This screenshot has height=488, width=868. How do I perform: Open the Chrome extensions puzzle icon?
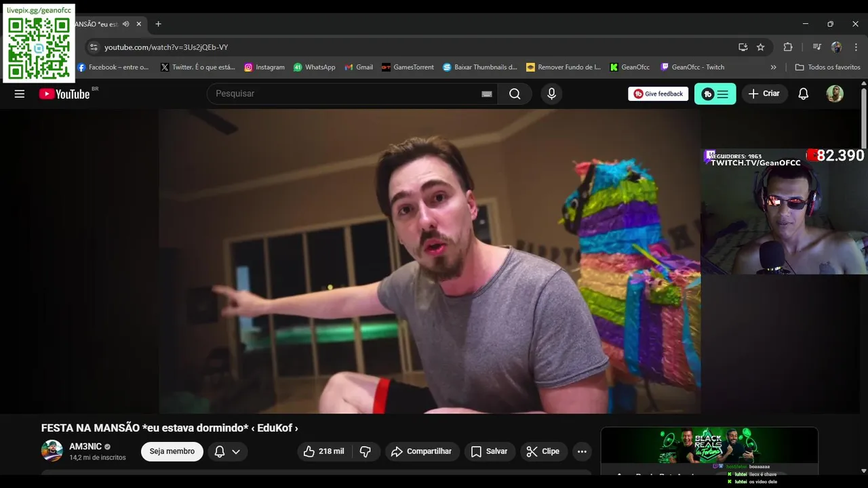(788, 47)
